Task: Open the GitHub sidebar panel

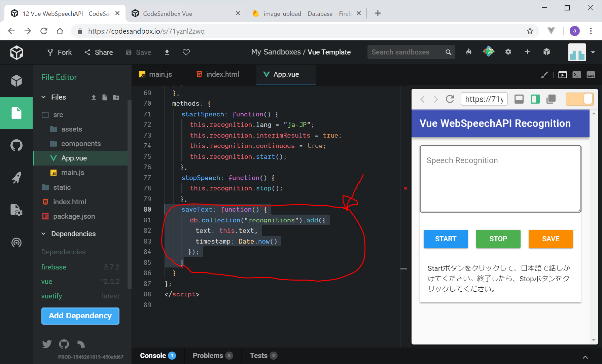Action: [x=16, y=145]
